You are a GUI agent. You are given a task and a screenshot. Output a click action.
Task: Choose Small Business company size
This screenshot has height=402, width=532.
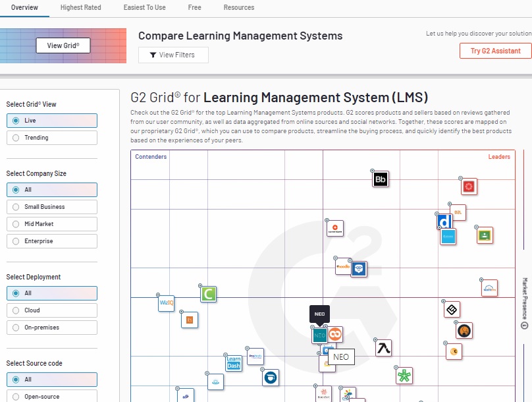click(x=52, y=207)
